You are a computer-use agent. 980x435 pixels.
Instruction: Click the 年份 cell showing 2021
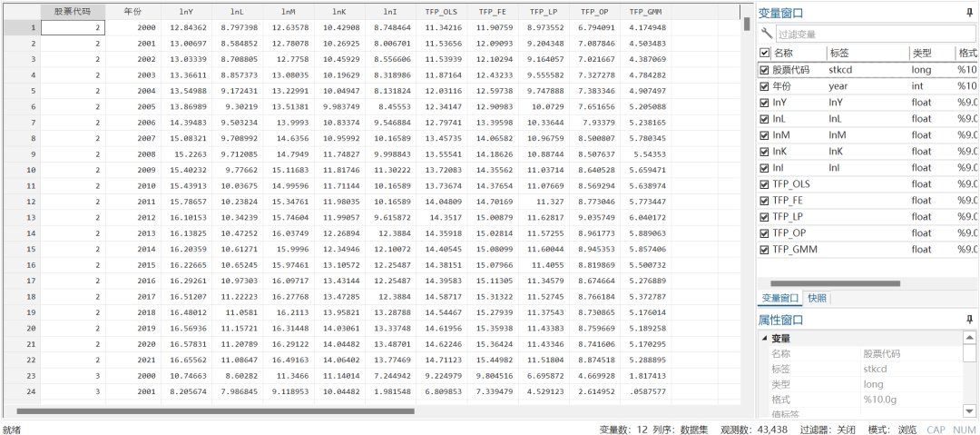coord(132,360)
